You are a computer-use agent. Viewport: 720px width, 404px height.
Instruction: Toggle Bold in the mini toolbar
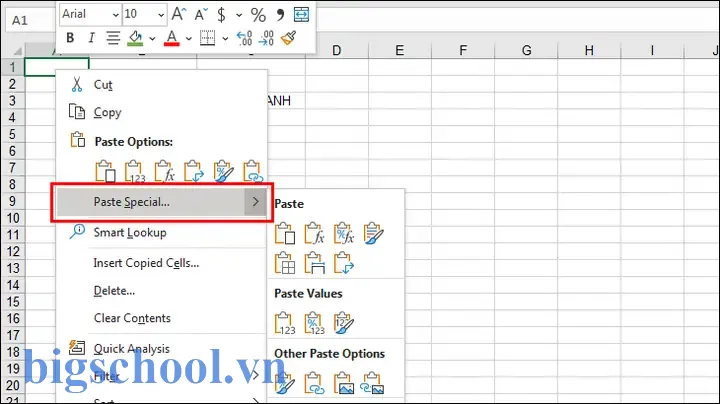(x=70, y=38)
